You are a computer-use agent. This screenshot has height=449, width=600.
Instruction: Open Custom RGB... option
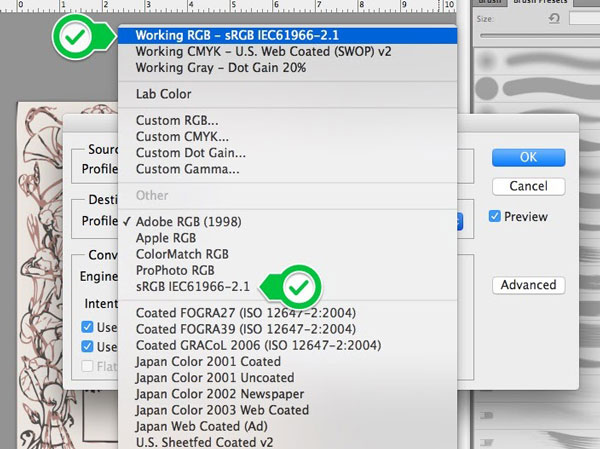point(287,121)
